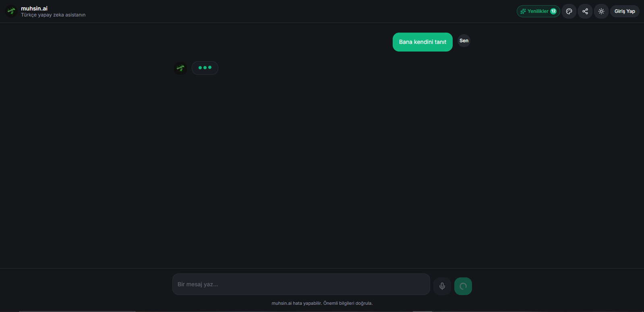644x312 pixels.
Task: Toggle light mode with the sun icon
Action: [601, 11]
